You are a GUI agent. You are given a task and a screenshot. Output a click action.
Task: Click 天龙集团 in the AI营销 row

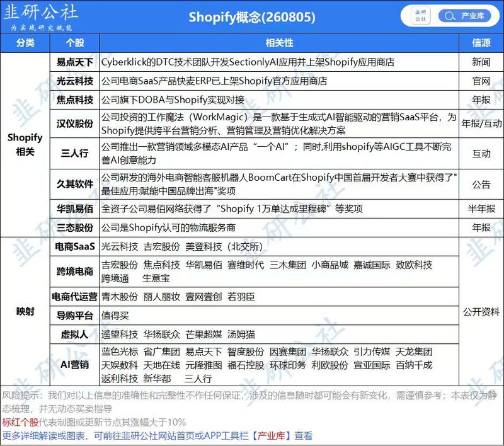point(414,352)
